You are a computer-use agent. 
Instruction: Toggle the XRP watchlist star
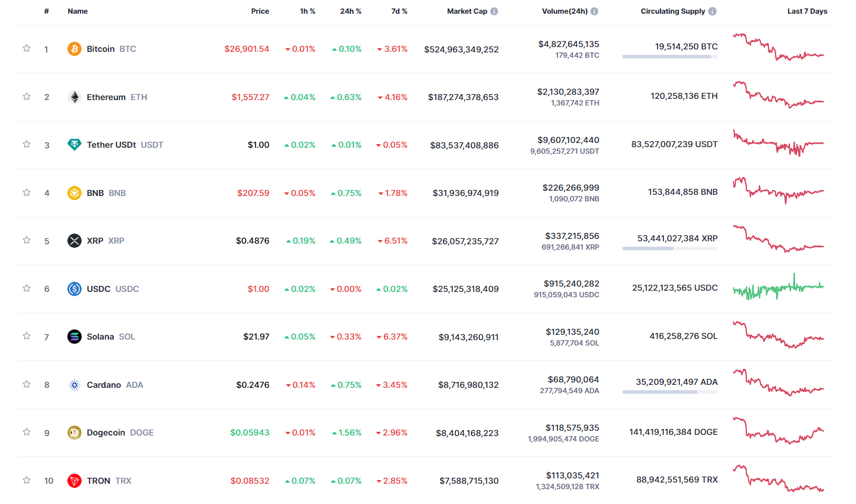[27, 240]
